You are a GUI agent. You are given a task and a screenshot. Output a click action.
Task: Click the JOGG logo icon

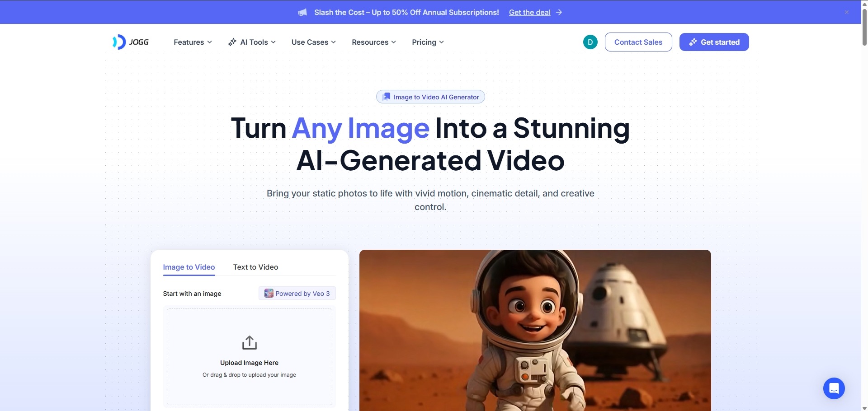point(119,42)
